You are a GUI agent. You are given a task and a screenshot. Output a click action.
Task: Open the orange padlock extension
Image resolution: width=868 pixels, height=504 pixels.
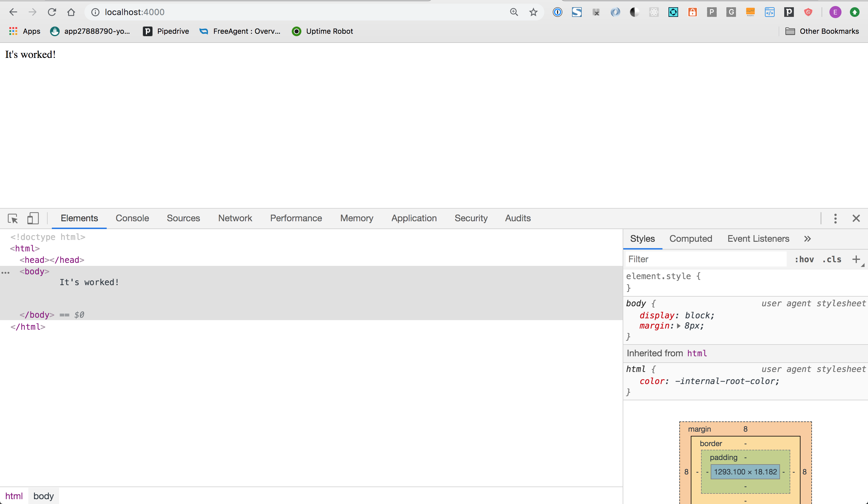[x=692, y=12]
